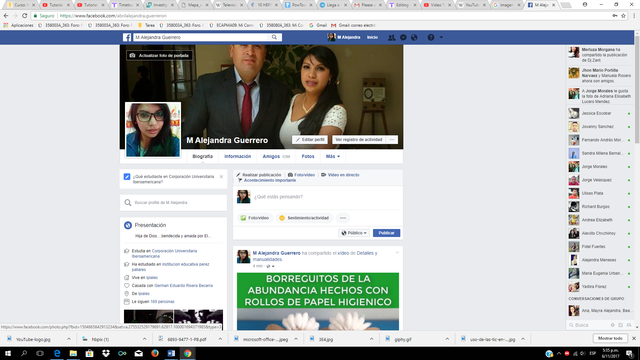Click 160 personas followers link
640x360 pixels.
(x=162, y=302)
